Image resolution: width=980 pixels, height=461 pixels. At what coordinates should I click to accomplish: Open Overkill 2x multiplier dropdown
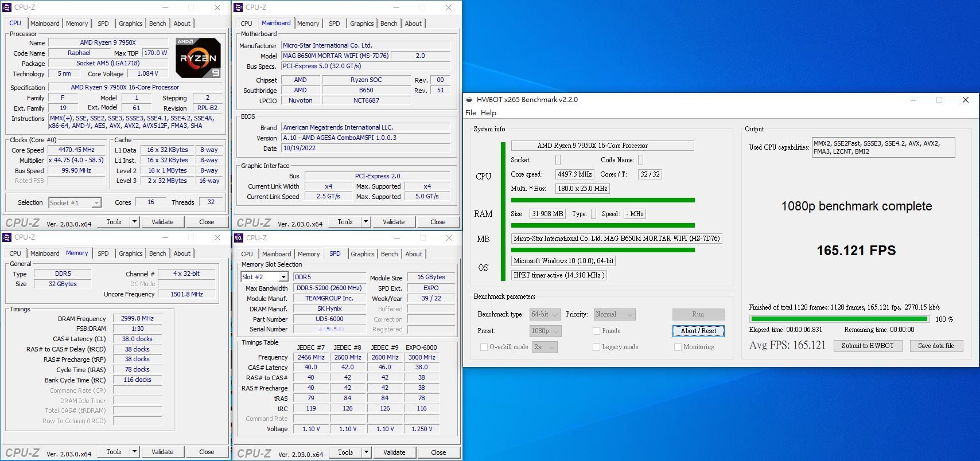click(545, 347)
